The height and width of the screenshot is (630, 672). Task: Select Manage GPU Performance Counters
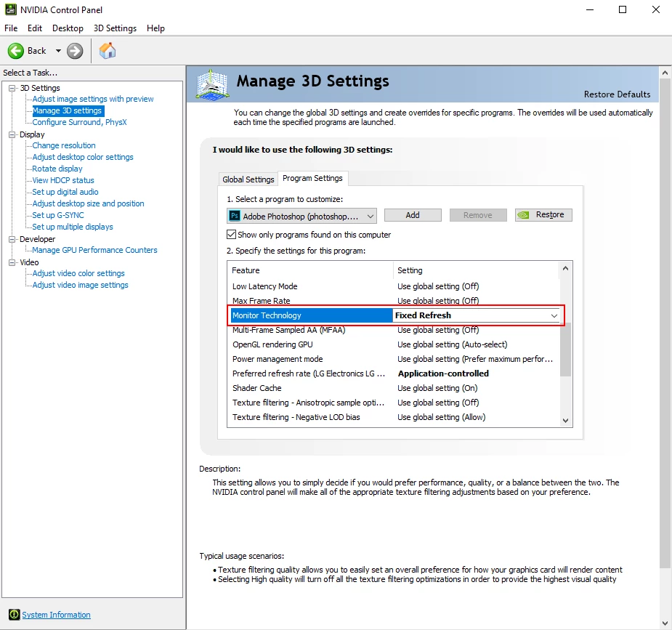94,250
